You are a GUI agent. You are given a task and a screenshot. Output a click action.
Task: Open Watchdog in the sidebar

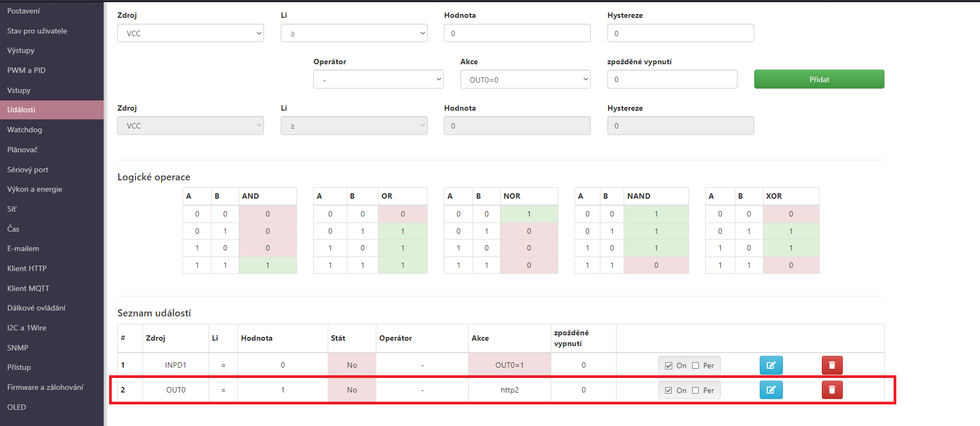click(25, 130)
